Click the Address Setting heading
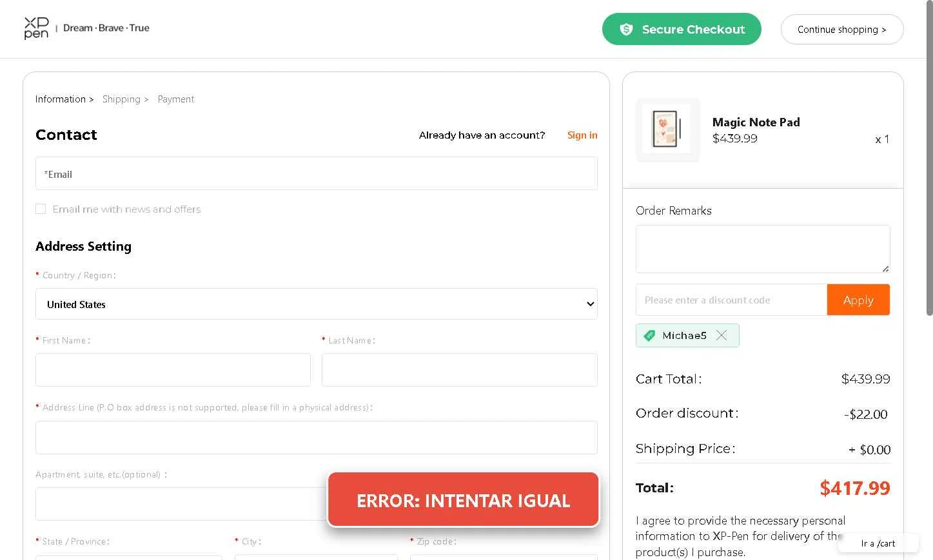This screenshot has height=560, width=933. click(83, 246)
